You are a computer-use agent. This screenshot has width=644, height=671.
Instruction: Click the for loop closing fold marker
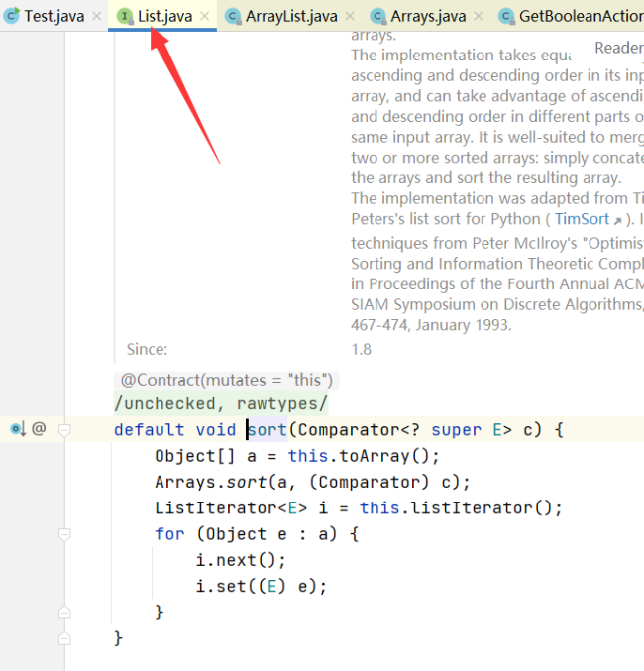coord(64,613)
